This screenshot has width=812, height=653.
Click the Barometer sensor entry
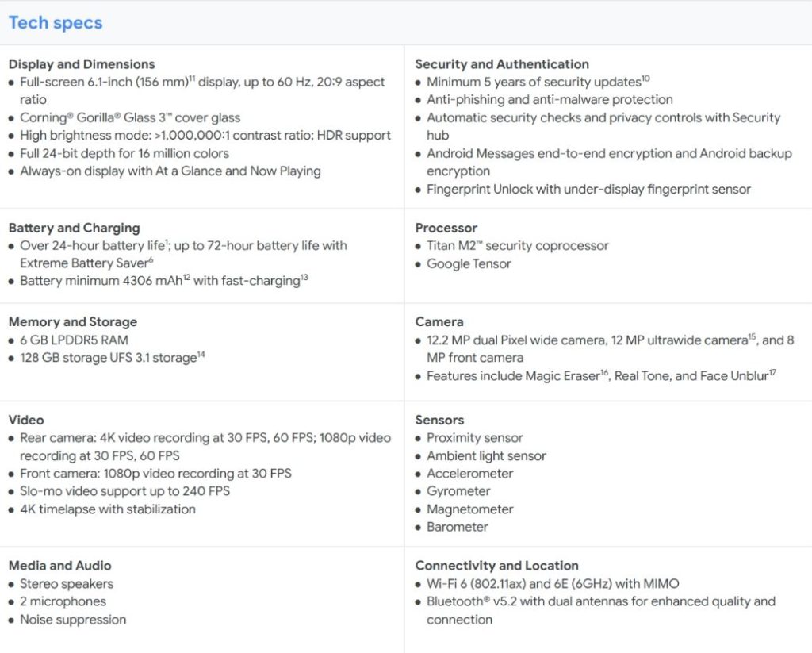(458, 527)
